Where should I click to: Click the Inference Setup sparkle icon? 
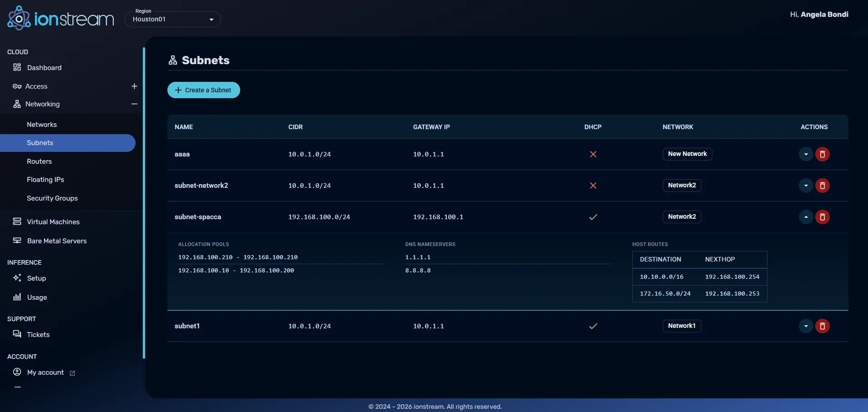pos(17,278)
